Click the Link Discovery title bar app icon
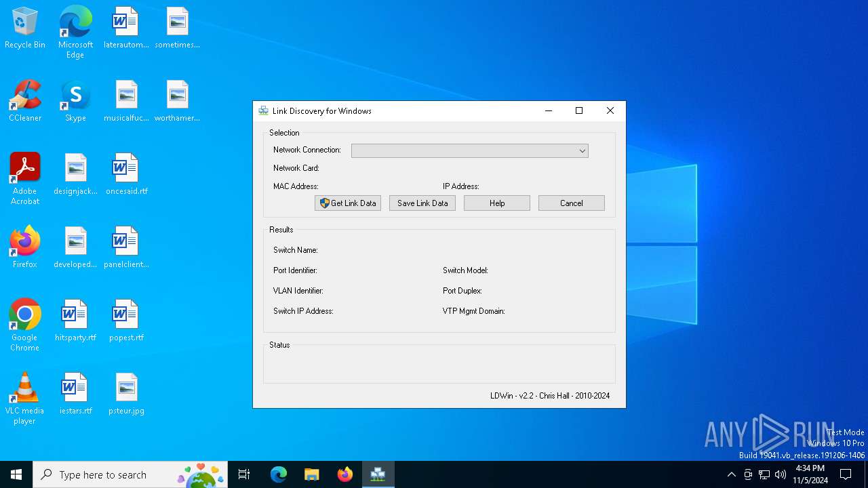868x488 pixels. pos(264,110)
